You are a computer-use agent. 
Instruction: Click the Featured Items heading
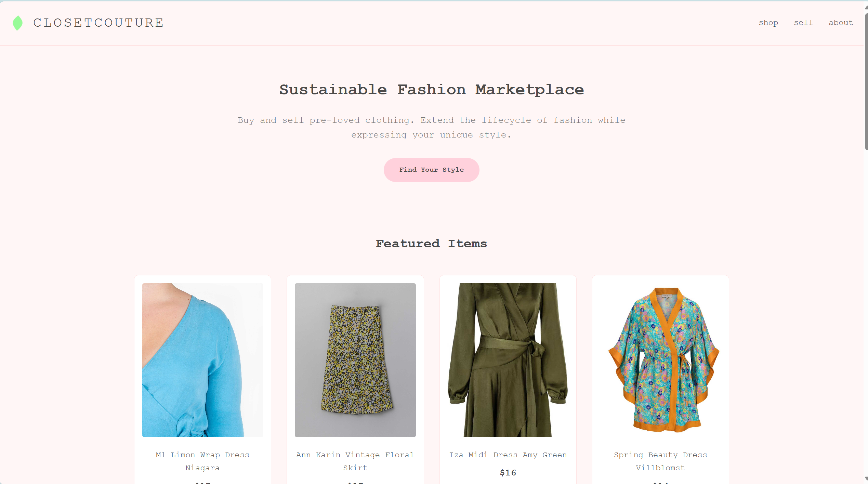(x=431, y=244)
